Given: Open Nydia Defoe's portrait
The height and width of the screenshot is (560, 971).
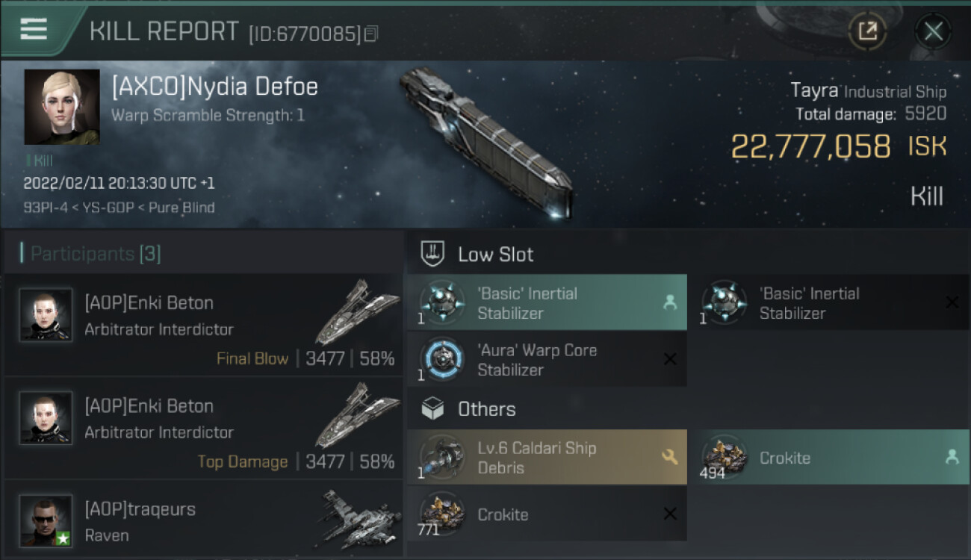Looking at the screenshot, I should click(x=62, y=107).
